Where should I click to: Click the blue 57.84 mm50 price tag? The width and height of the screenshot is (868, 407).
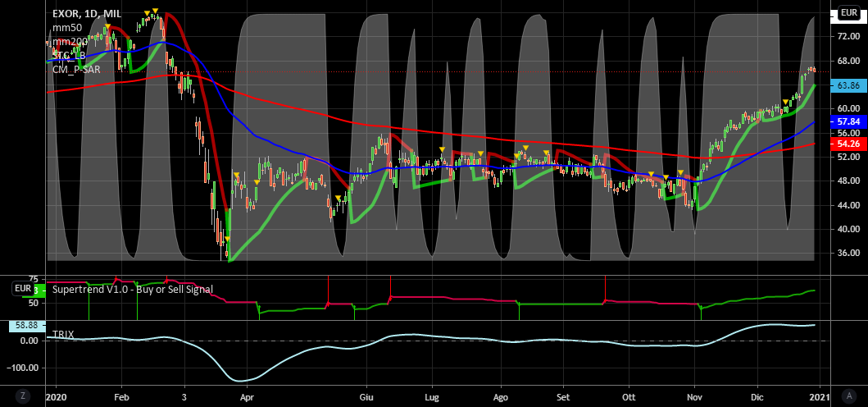click(x=848, y=121)
